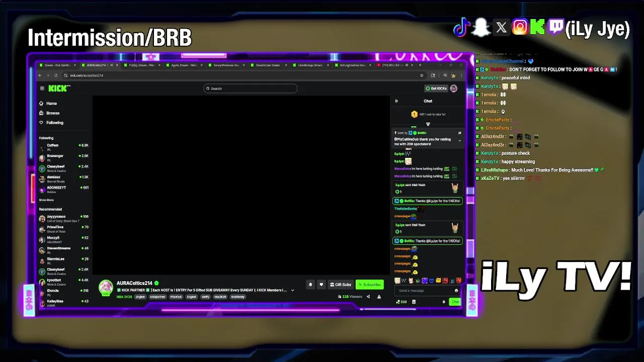Viewport: 644px width, 362px height.
Task: Switch to dypho Stream tab
Action: [x=183, y=65]
